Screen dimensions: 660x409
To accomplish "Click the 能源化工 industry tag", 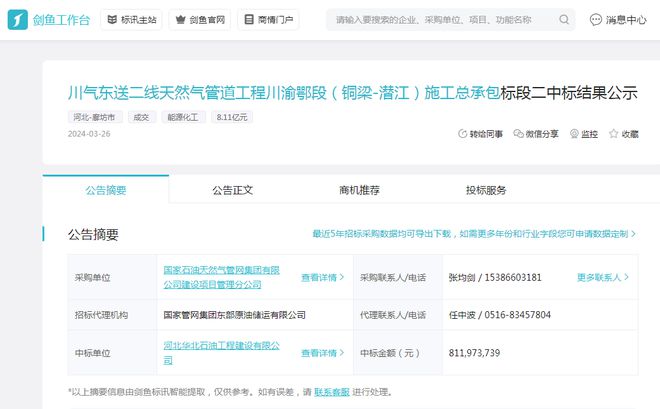I will click(x=183, y=117).
